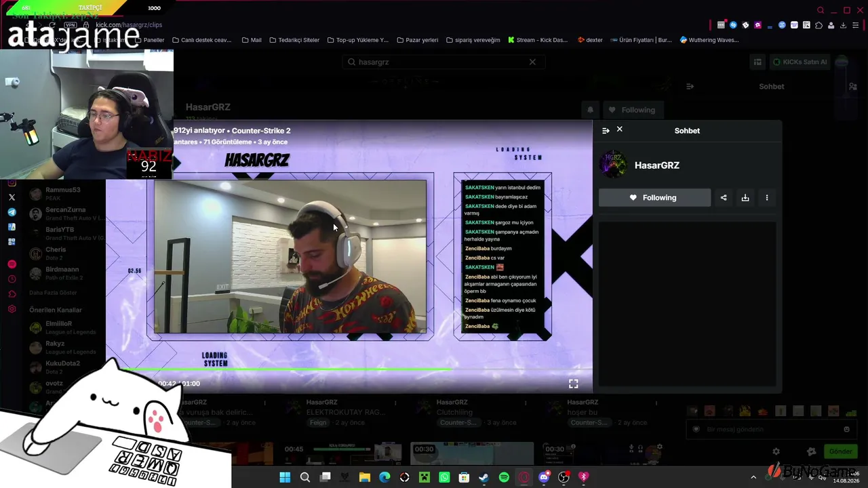
Task: Download the HasarGRZ clip
Action: pos(745,198)
